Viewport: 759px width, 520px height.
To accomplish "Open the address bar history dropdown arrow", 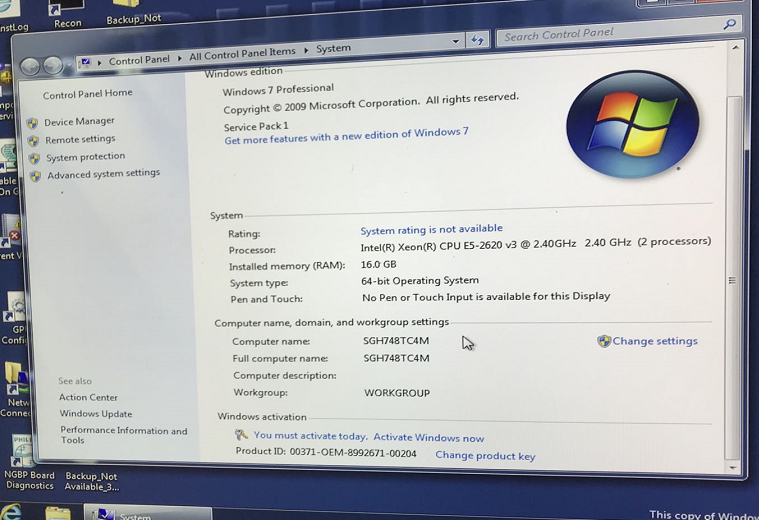I will [x=456, y=42].
